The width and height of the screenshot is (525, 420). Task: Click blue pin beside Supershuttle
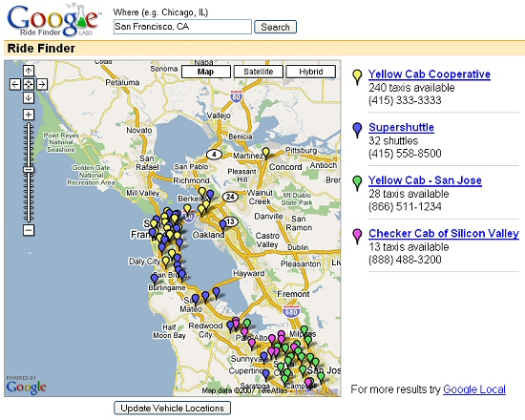[358, 130]
